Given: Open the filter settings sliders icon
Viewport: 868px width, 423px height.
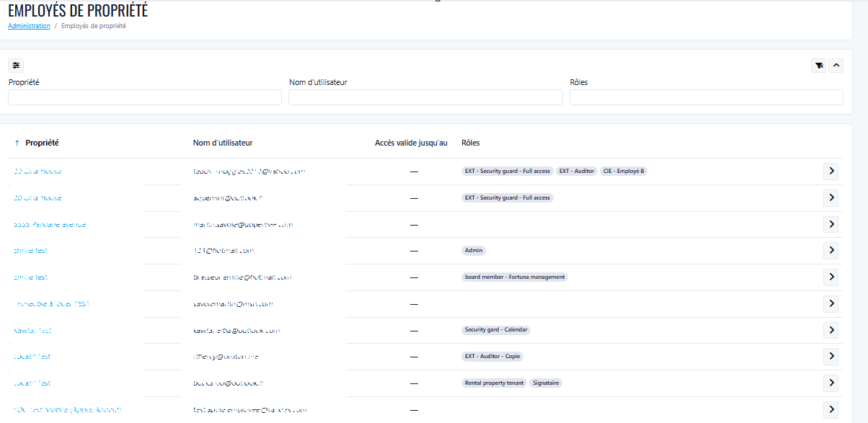Looking at the screenshot, I should point(16,65).
